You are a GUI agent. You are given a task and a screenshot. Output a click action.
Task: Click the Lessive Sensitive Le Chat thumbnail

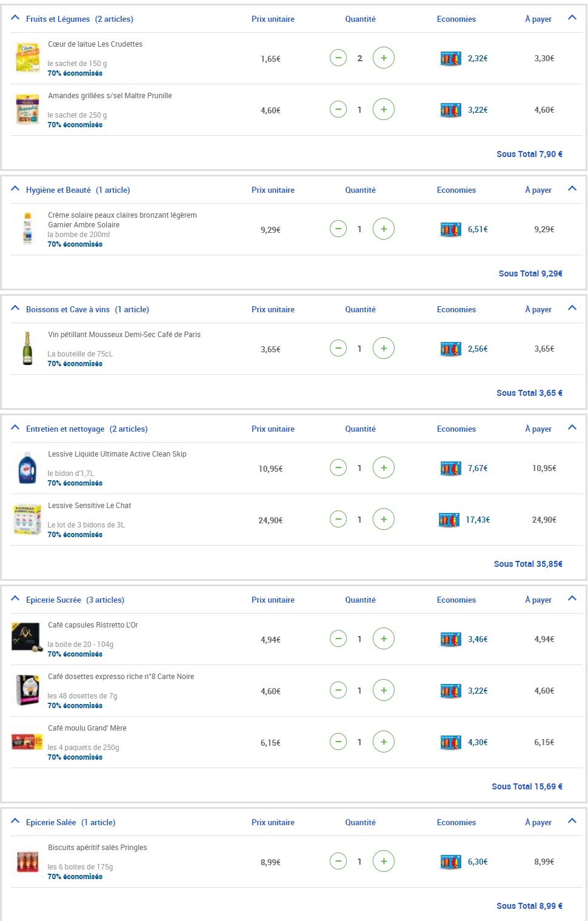tap(27, 520)
